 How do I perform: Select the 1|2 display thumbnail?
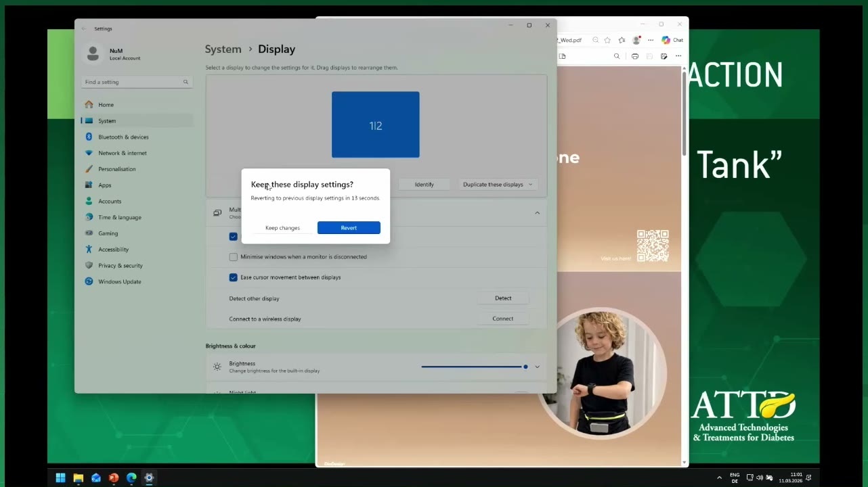click(x=376, y=125)
